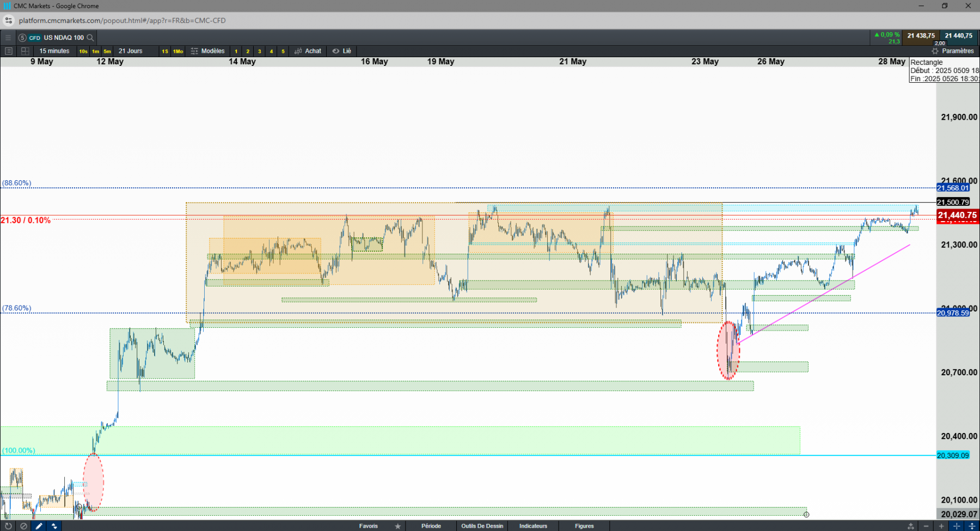
Task: Open the chart list panel icon
Action: [x=8, y=51]
